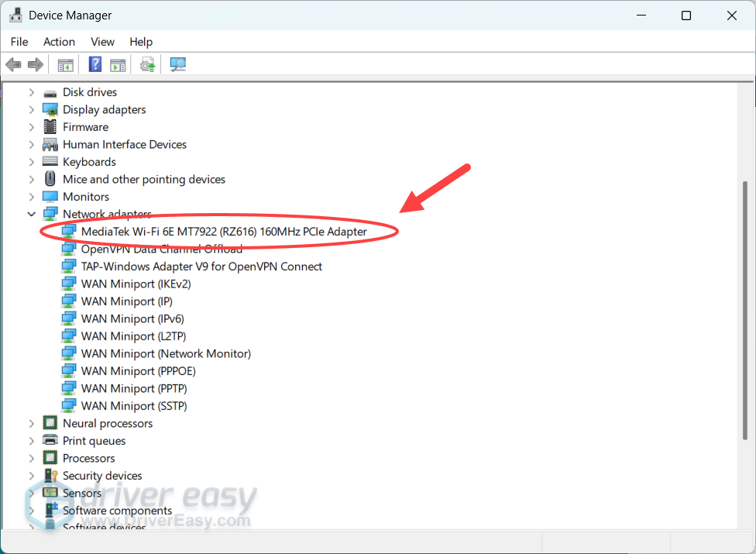
Task: Click the WAN Miniport (IKEv2) icon
Action: click(68, 284)
